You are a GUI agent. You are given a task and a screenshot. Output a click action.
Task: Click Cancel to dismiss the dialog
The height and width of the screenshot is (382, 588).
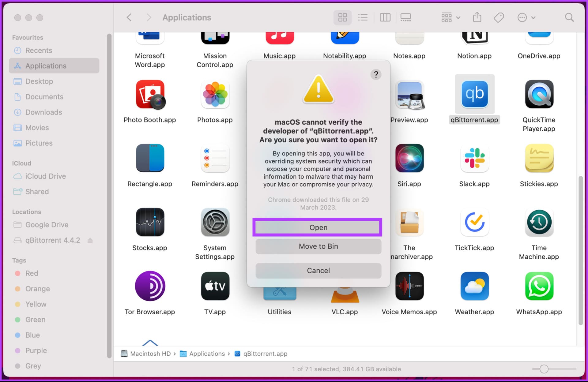(x=318, y=270)
